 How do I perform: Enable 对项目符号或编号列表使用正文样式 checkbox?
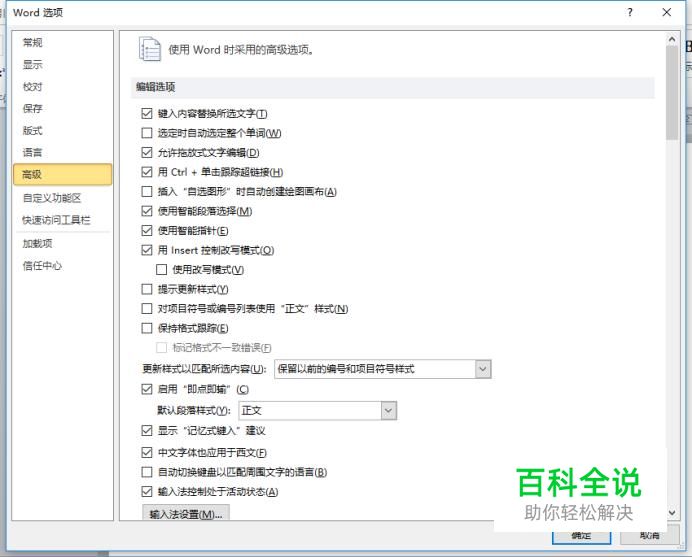[147, 309]
